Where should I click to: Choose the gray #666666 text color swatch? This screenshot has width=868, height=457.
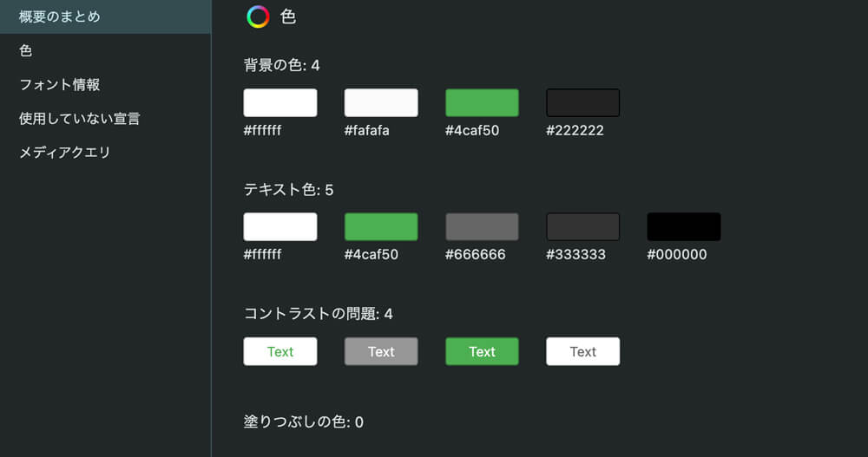click(x=482, y=226)
